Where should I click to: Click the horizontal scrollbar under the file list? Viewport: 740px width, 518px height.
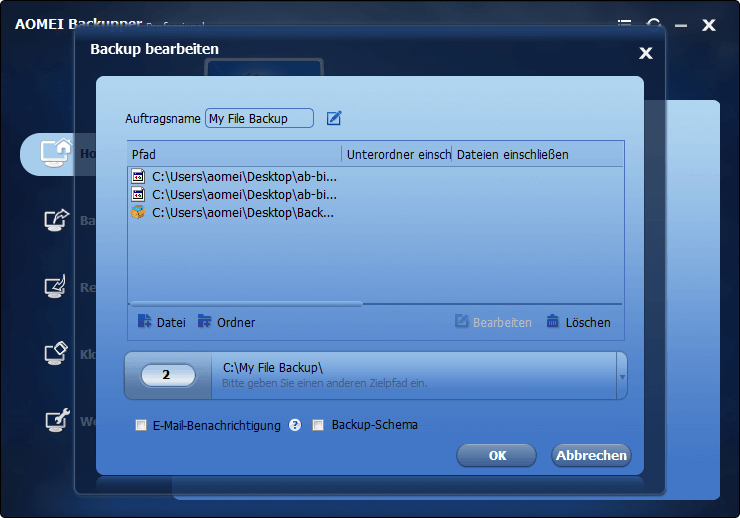point(245,304)
